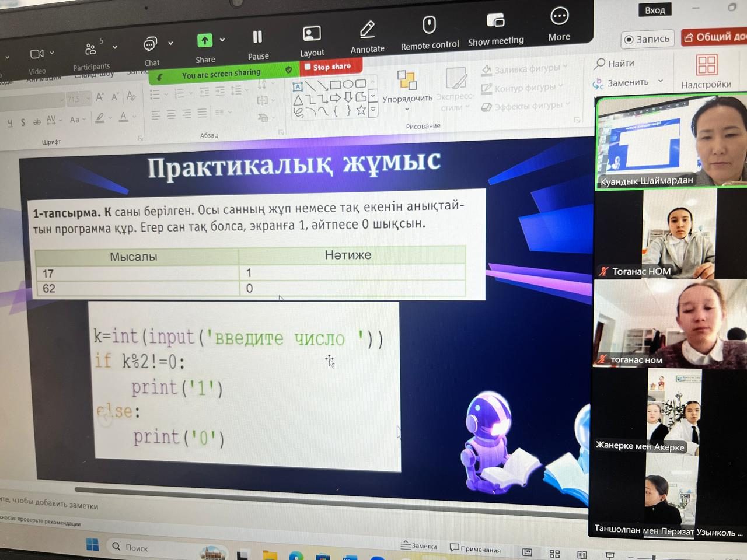Viewport: 747px width, 560px height.
Task: Open the Заменить dropdown arrow
Action: point(661,81)
